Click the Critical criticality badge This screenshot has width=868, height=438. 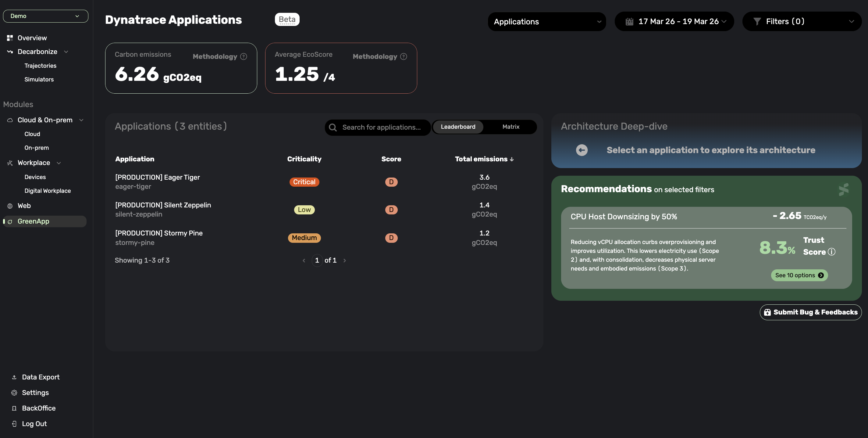(x=304, y=182)
